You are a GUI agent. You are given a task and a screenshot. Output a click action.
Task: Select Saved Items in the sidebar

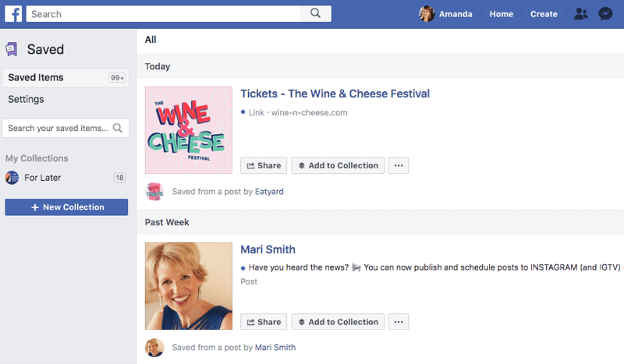(x=66, y=78)
